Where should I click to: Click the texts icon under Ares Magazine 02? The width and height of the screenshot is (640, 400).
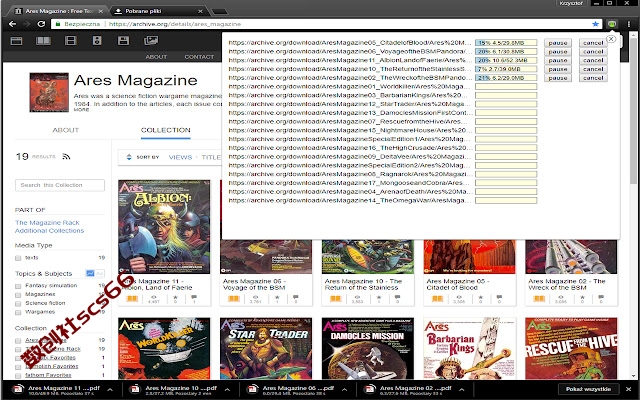[x=539, y=299]
